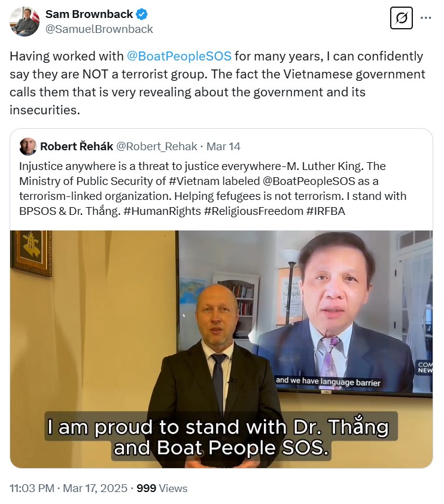
Task: Open the @SamuelBrownback handle link
Action: pos(99,29)
